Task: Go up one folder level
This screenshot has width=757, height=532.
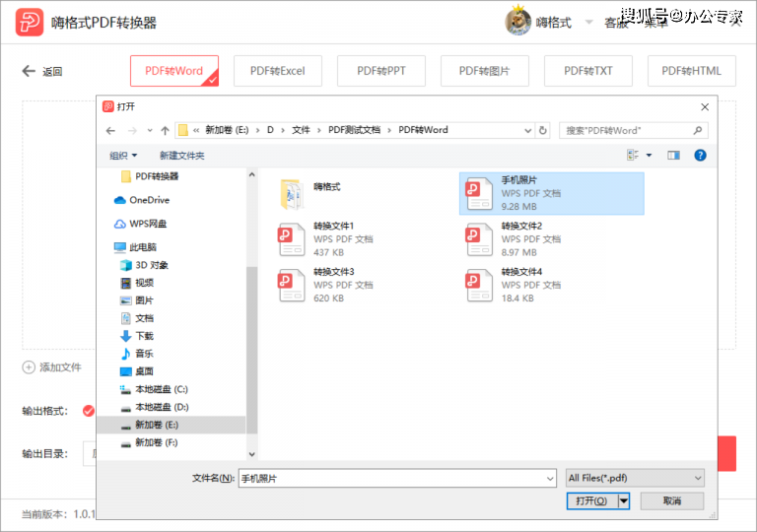Action: click(165, 130)
